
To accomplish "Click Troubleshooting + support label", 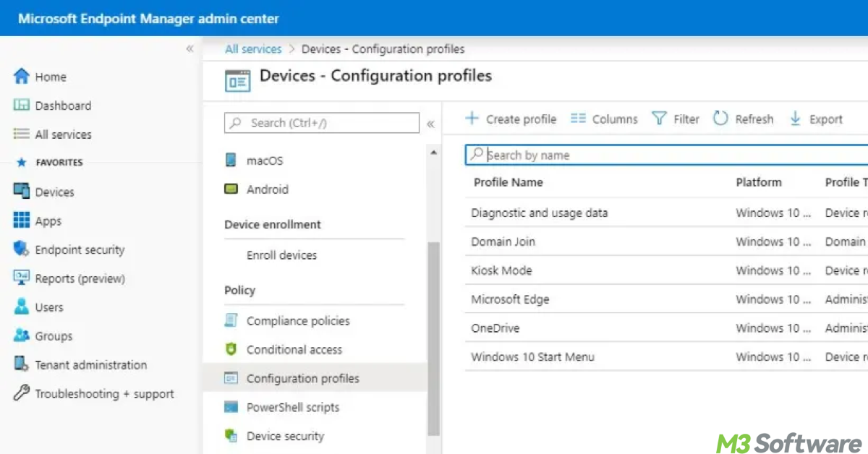I will [x=105, y=394].
